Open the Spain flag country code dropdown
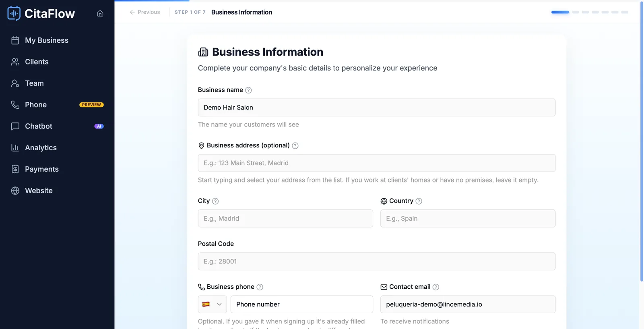 (x=212, y=304)
